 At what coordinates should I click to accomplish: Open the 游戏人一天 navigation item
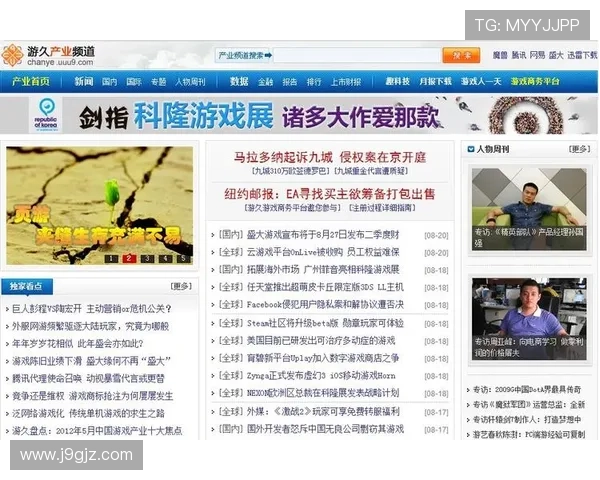pyautogui.click(x=481, y=82)
